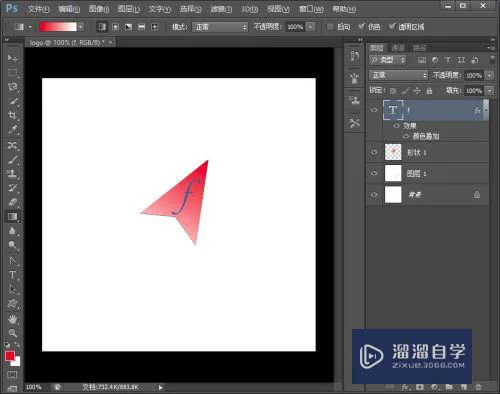The width and height of the screenshot is (500, 394).
Task: Select the Eyedropper tool
Action: click(x=12, y=130)
